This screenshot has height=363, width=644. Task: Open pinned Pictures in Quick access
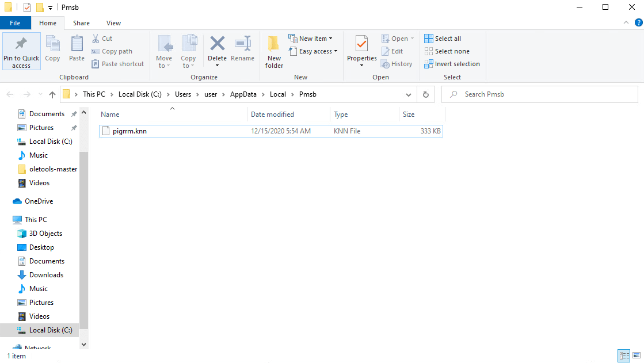(x=36, y=128)
